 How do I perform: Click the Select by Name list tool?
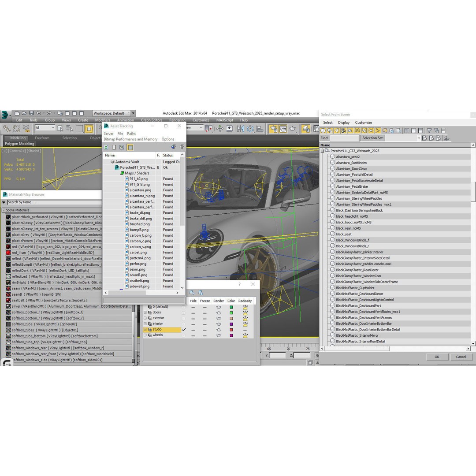[70, 129]
